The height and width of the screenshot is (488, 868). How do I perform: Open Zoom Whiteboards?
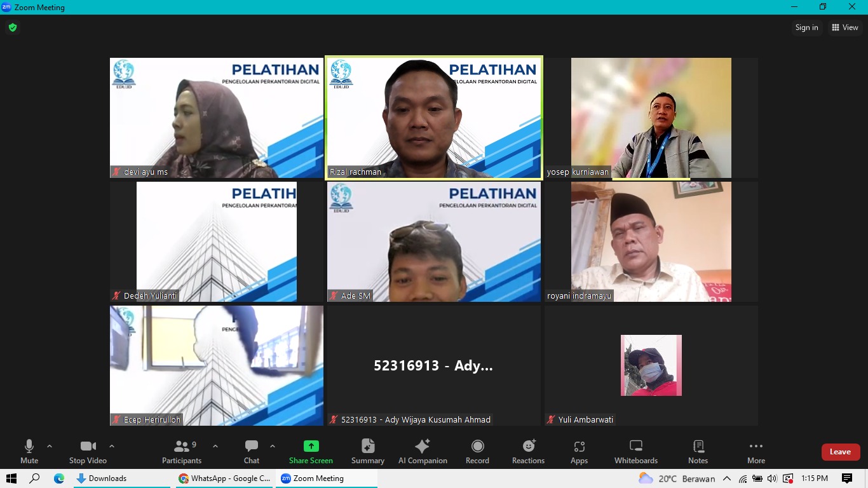click(x=635, y=451)
